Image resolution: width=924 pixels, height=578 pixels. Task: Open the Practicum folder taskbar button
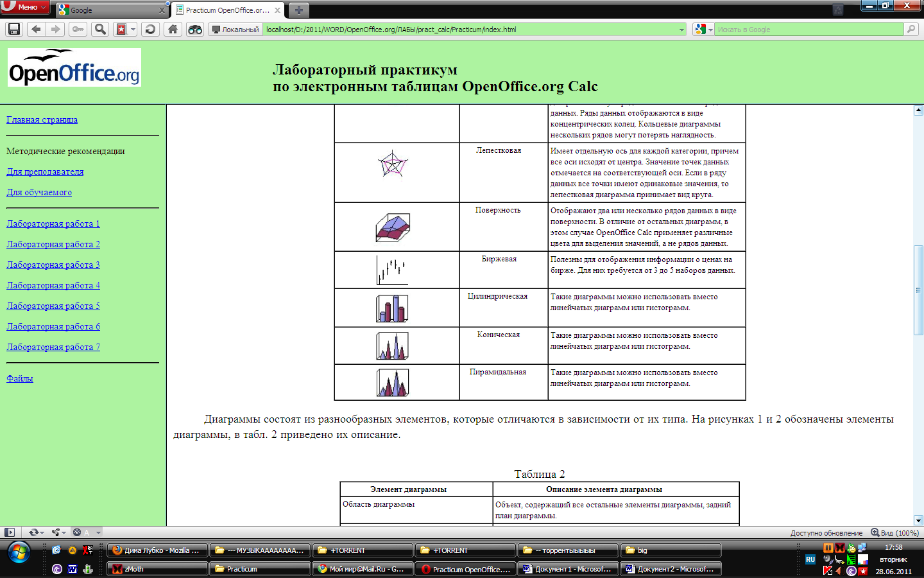pos(261,569)
